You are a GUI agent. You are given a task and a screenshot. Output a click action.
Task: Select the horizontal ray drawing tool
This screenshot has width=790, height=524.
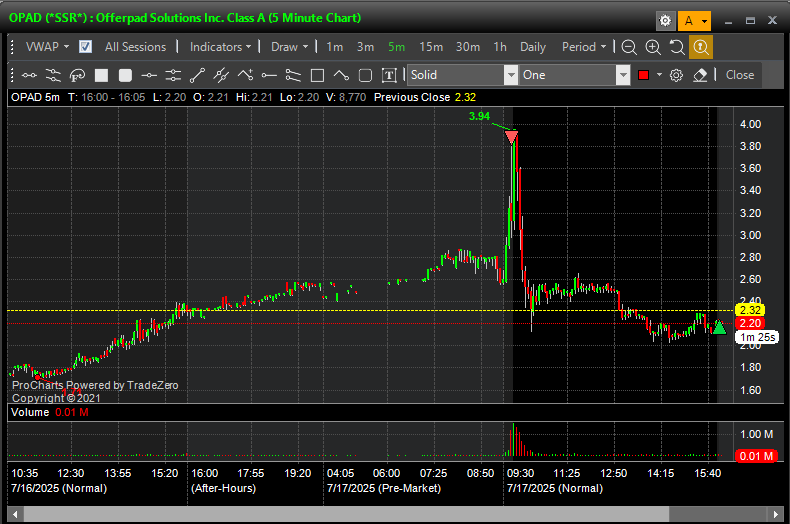(269, 76)
